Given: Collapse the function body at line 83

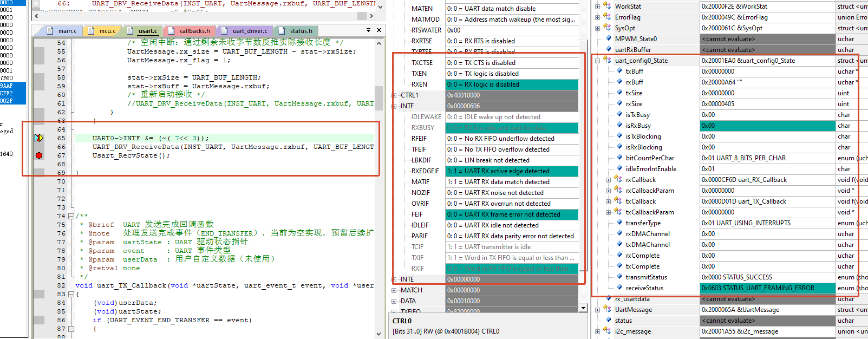Looking at the screenshot, I should click(x=71, y=294).
